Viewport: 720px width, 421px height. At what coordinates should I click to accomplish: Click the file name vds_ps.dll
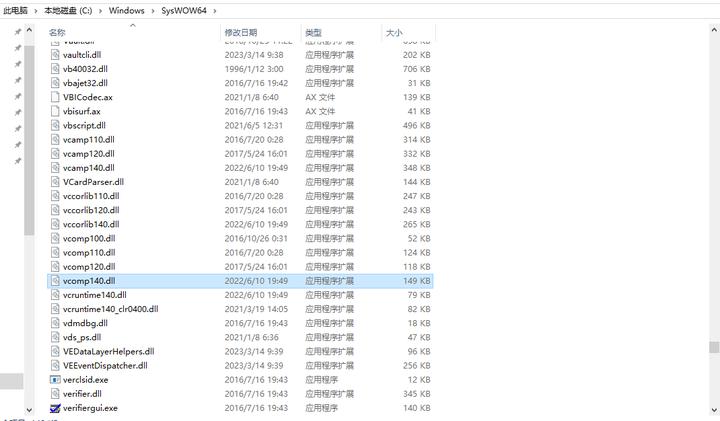[x=82, y=337]
